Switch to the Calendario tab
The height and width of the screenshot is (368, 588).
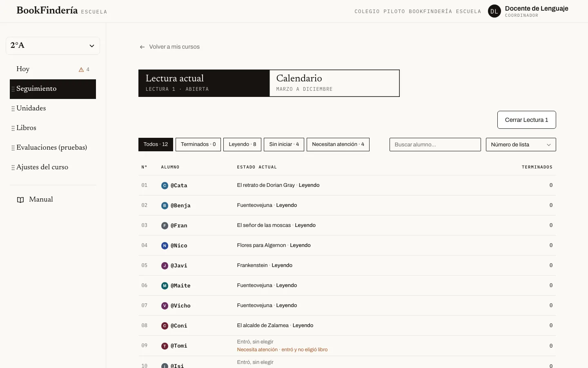pyautogui.click(x=334, y=83)
